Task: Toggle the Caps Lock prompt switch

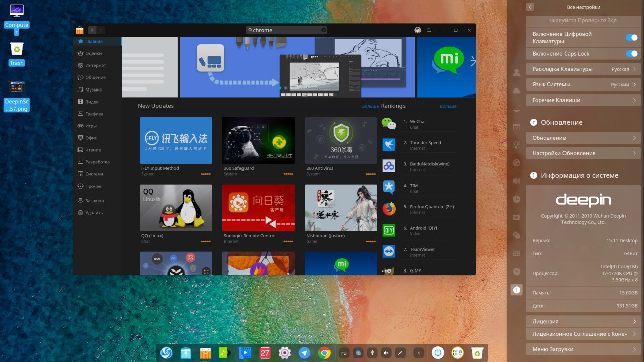Action: [631, 54]
